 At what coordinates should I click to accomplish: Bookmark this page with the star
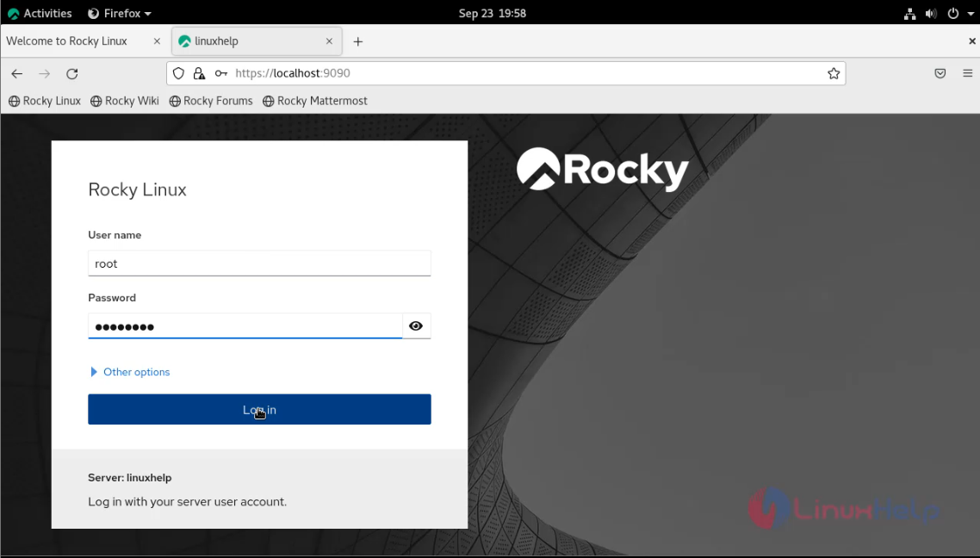click(x=833, y=73)
